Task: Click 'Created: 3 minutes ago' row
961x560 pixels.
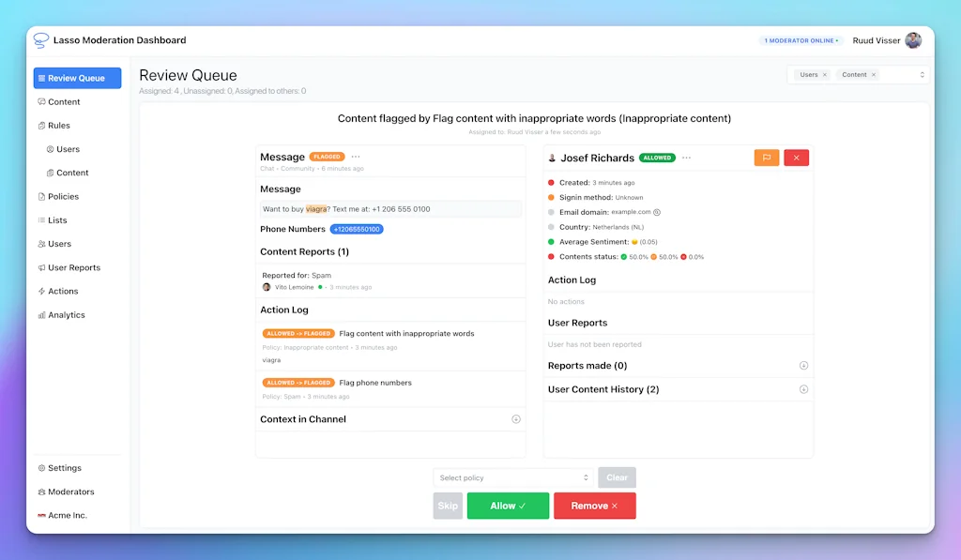Action: point(591,183)
